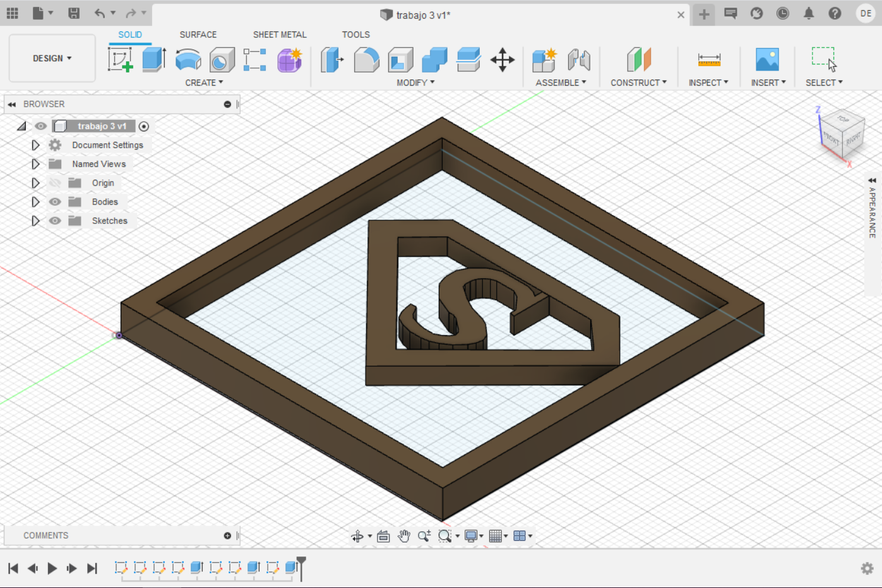Open Grid and Snaps dropdown

point(498,536)
